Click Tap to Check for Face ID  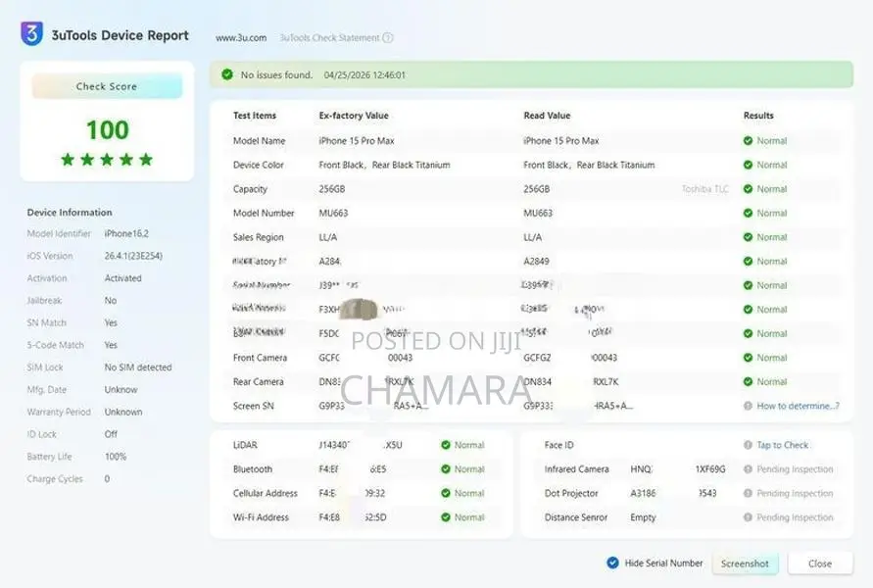(x=782, y=445)
